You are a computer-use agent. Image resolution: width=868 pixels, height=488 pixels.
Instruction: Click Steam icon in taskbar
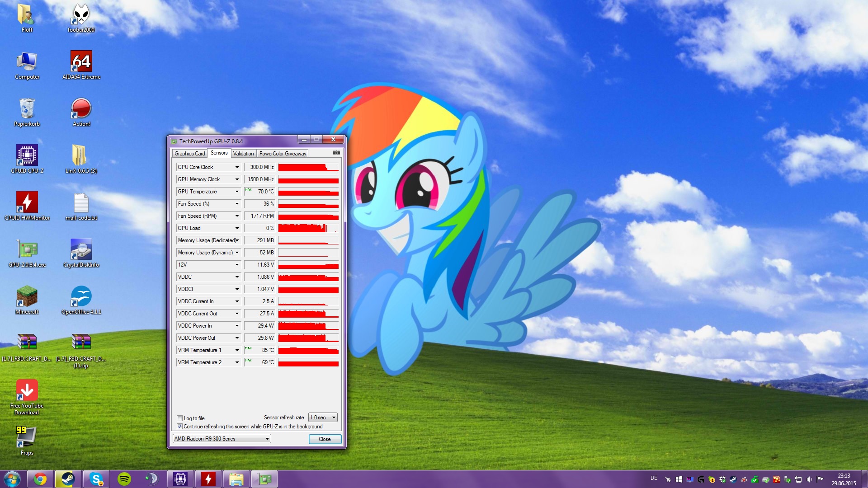pos(68,479)
